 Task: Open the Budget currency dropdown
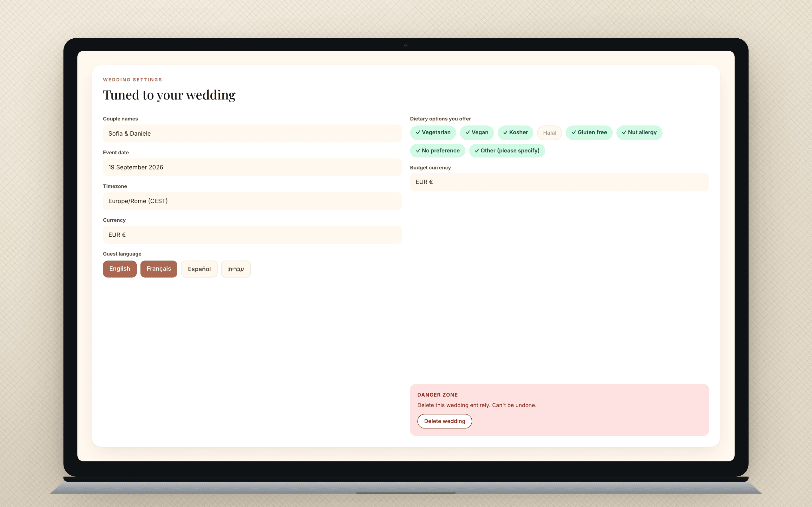tap(559, 182)
